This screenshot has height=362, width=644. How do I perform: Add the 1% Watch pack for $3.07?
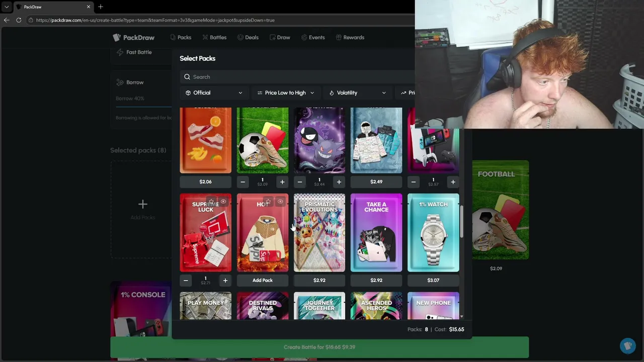[433, 281]
